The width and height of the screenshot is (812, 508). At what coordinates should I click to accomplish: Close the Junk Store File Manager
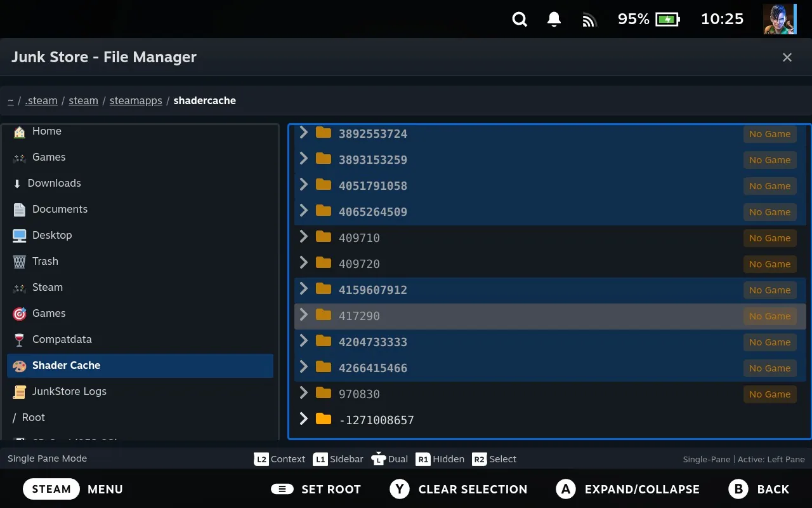pyautogui.click(x=787, y=57)
